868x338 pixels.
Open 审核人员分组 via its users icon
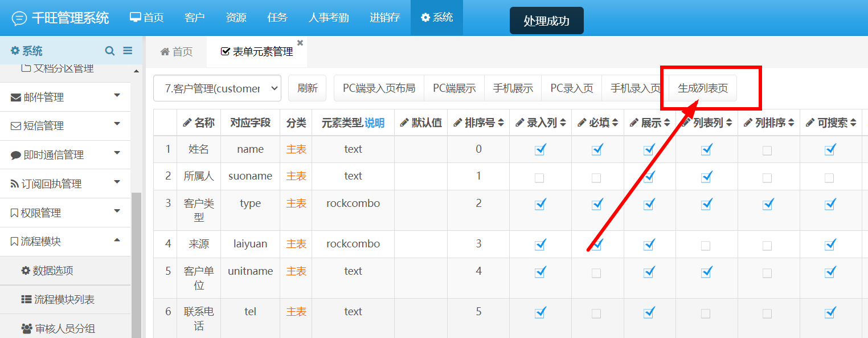pyautogui.click(x=27, y=328)
